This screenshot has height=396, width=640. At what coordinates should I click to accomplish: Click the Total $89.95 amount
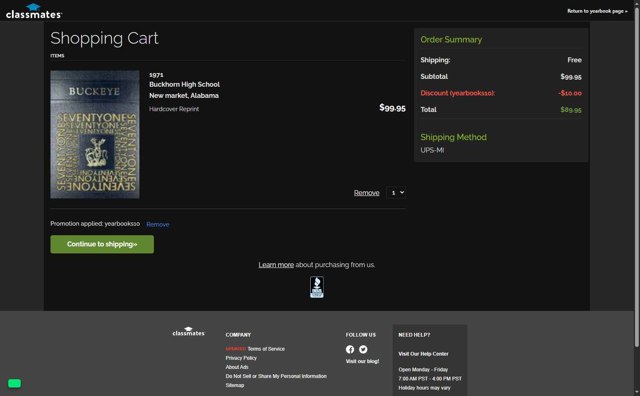[571, 109]
